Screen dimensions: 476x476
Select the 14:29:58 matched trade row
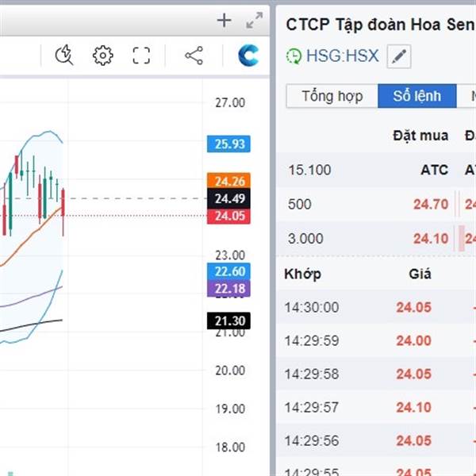(376, 374)
